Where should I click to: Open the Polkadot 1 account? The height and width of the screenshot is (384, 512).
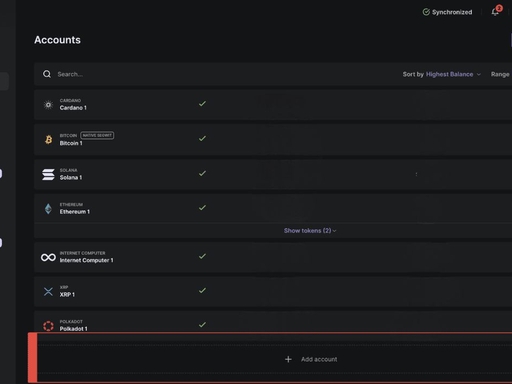click(273, 322)
